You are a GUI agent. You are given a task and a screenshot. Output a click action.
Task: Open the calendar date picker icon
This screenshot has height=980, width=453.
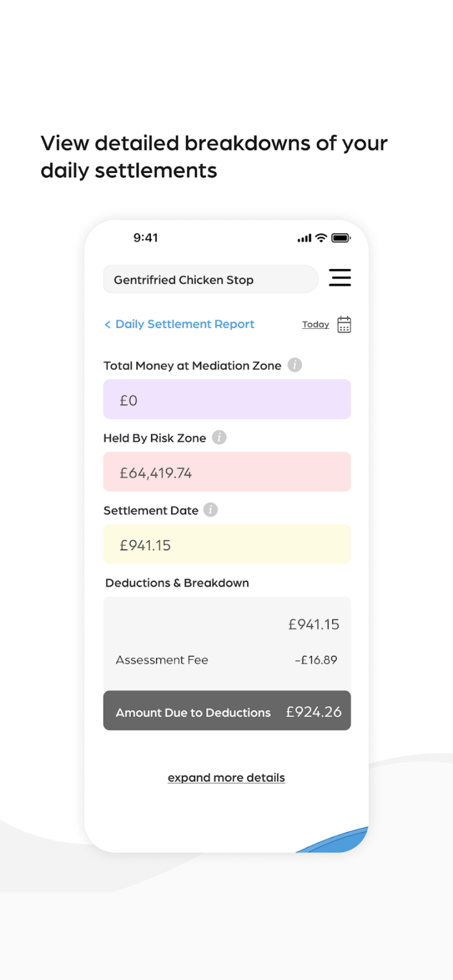click(344, 324)
